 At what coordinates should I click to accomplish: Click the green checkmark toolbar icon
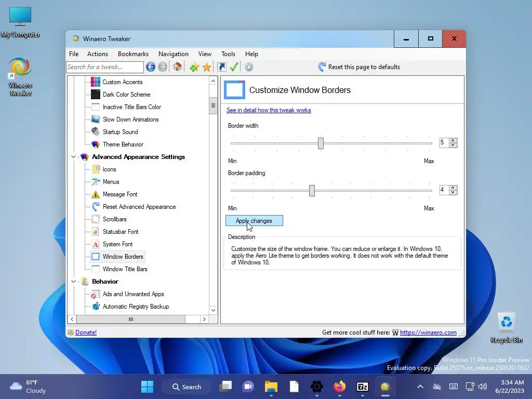point(234,67)
